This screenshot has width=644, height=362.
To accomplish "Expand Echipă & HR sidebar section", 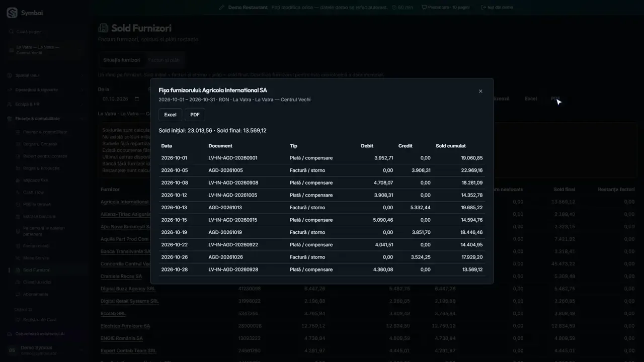I will point(44,105).
